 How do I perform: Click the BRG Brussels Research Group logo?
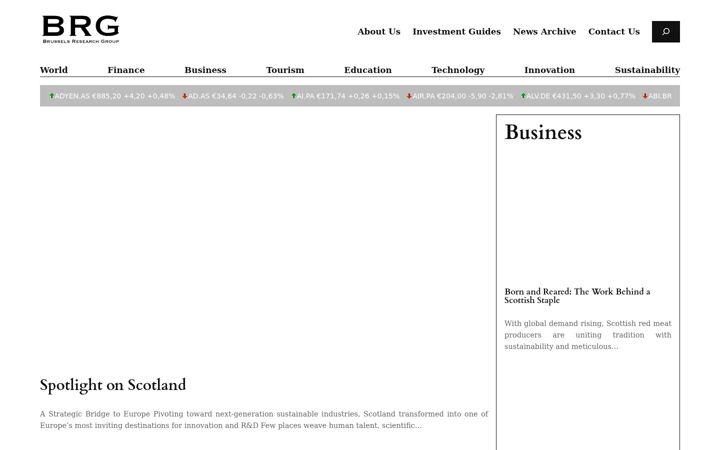tap(81, 29)
